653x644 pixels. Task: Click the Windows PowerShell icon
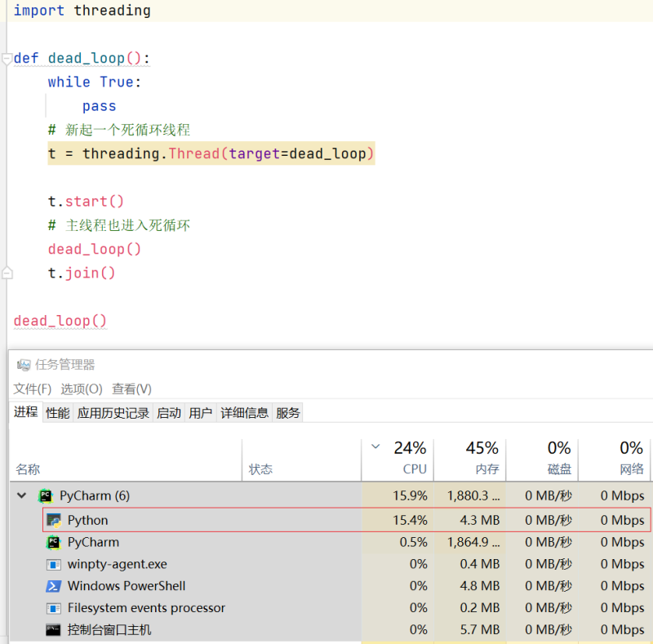pos(54,586)
